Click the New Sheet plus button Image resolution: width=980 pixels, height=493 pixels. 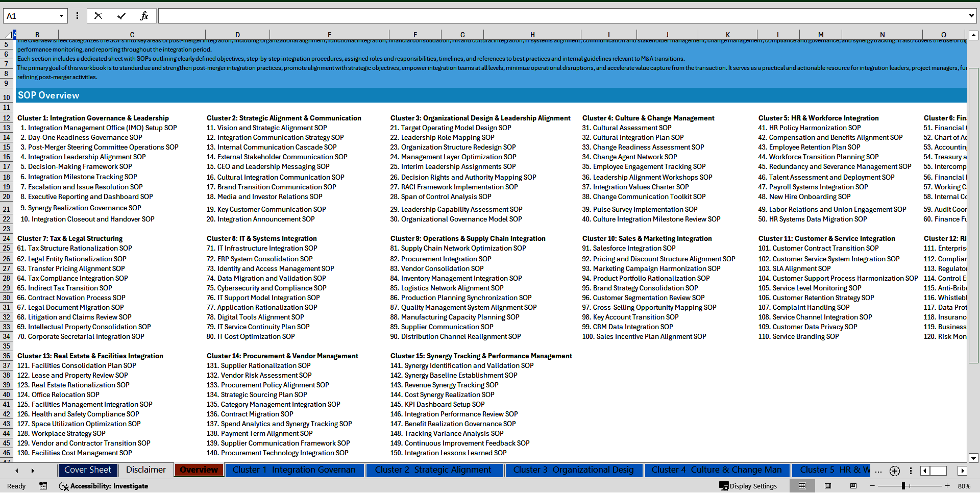(x=894, y=471)
